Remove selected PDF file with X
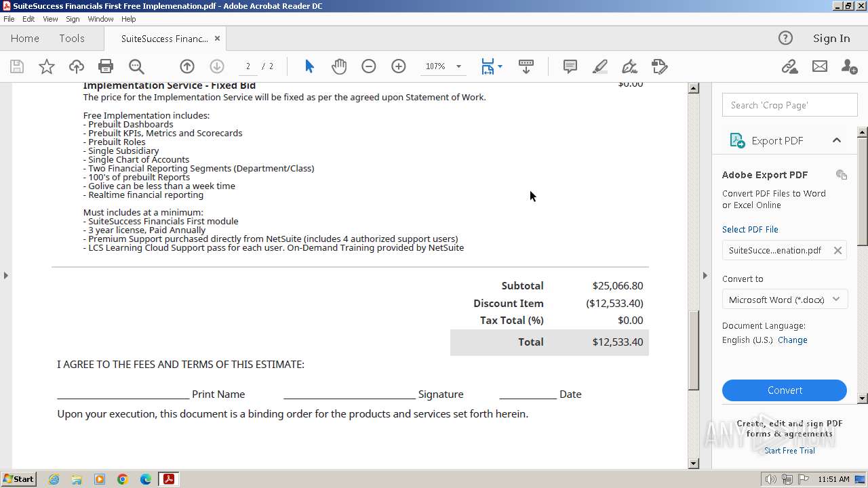The height and width of the screenshot is (488, 868). (x=837, y=250)
